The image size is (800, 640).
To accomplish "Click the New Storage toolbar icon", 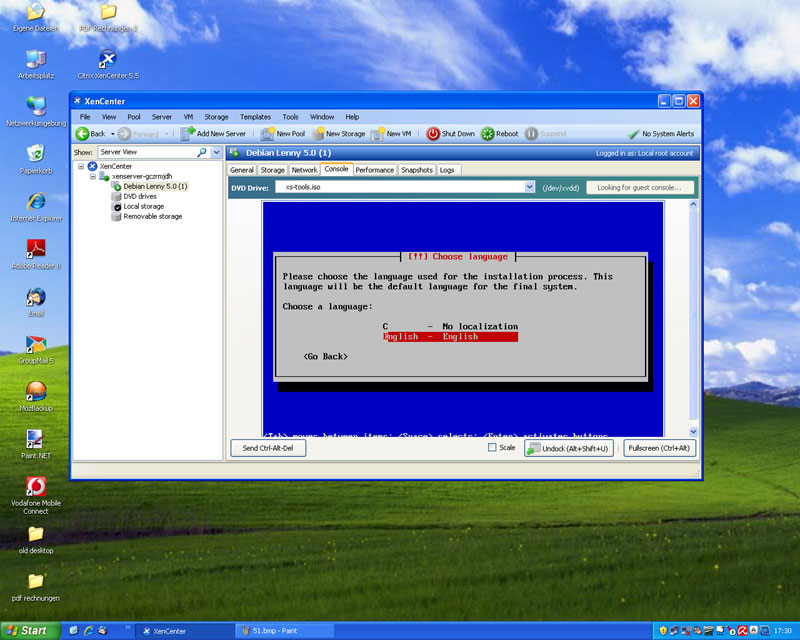I will coord(318,134).
